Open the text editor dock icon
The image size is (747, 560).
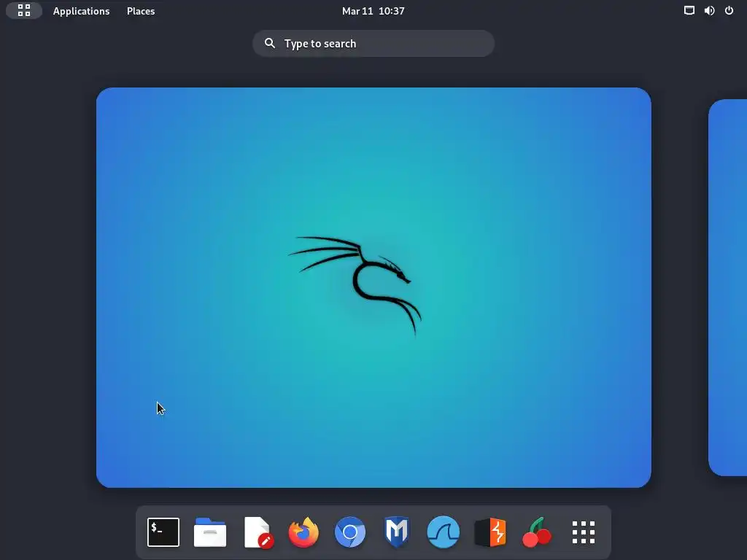click(258, 532)
